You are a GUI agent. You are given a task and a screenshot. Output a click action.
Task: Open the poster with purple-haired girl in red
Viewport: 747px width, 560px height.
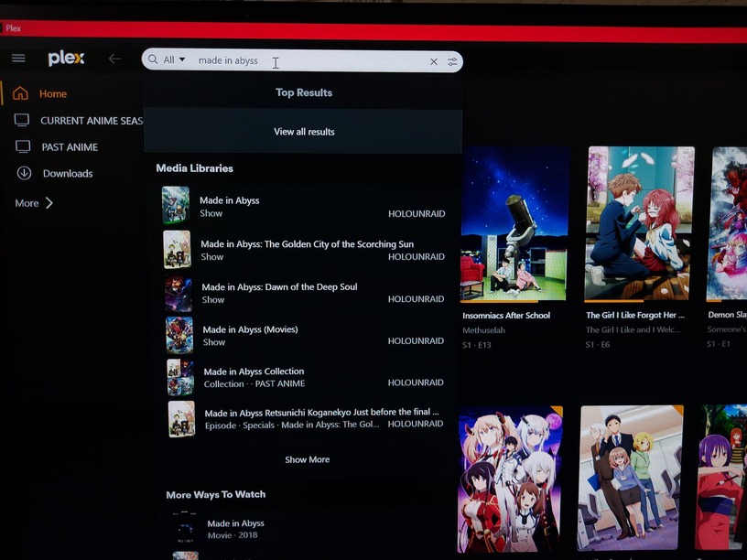721,477
